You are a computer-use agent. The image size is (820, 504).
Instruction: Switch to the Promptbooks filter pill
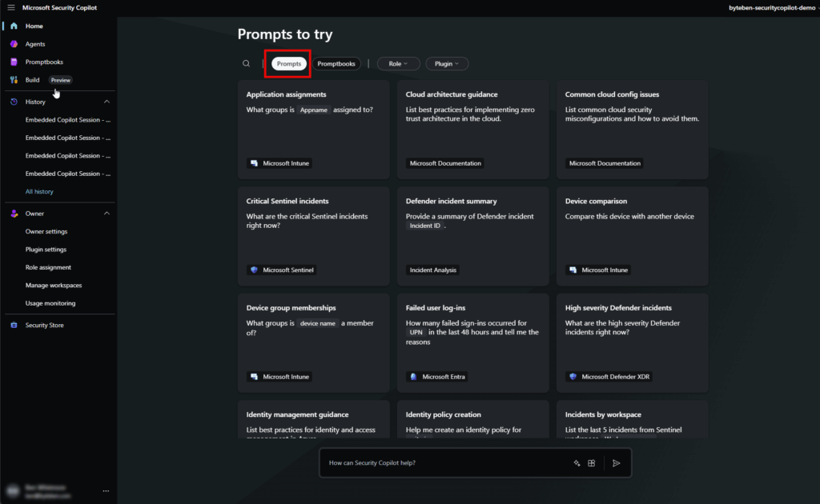tap(336, 63)
